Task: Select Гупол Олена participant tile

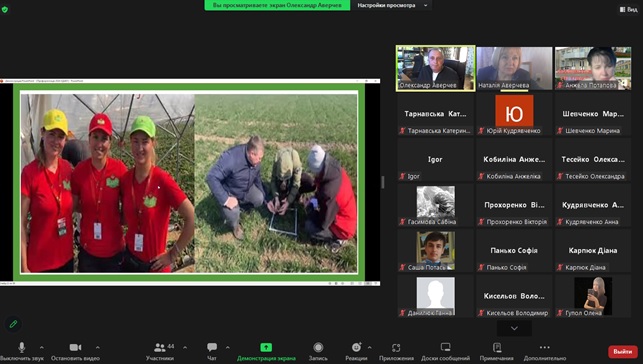Action: point(593,296)
